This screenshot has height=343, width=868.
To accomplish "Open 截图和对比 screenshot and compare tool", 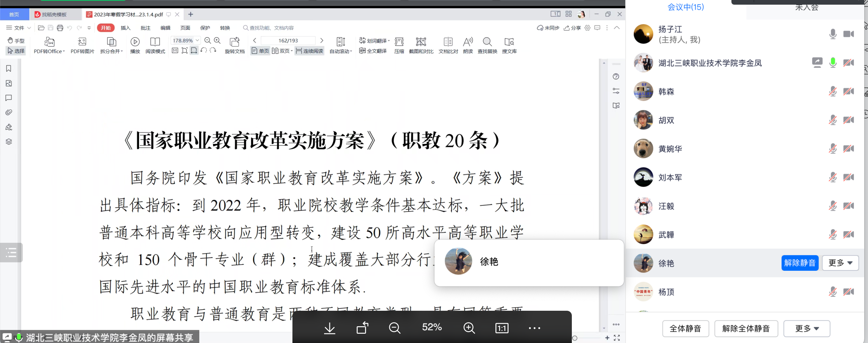I will pyautogui.click(x=421, y=45).
